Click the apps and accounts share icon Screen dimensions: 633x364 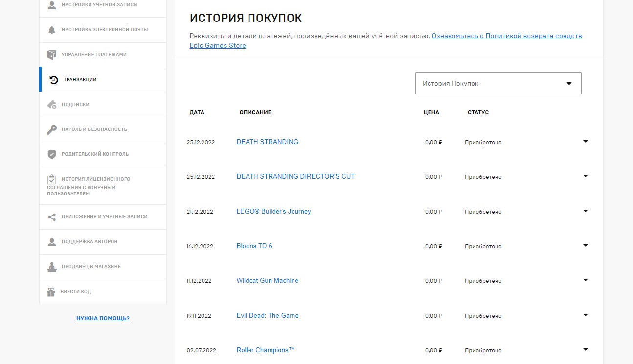click(x=51, y=217)
